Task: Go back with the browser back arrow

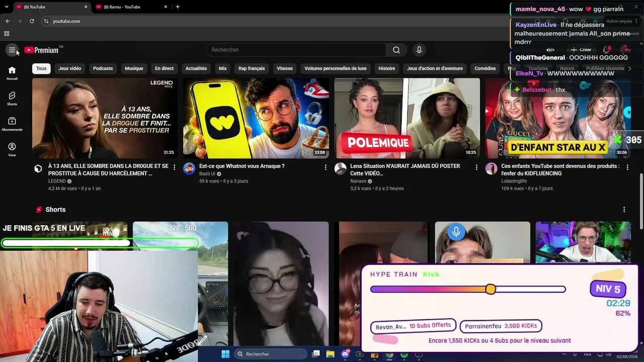Action: tap(8, 21)
